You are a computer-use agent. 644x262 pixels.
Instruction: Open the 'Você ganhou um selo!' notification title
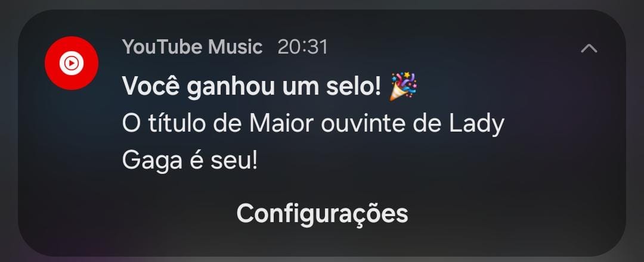point(252,86)
